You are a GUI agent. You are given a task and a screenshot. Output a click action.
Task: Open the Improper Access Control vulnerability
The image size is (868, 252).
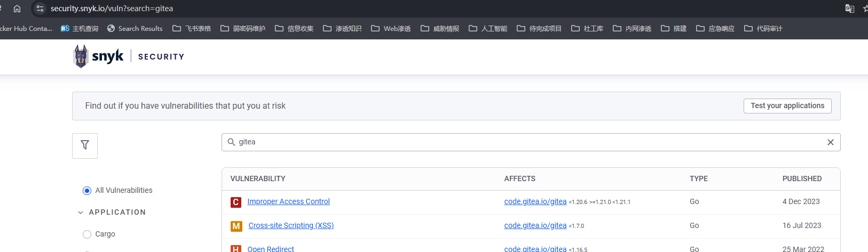click(x=288, y=201)
